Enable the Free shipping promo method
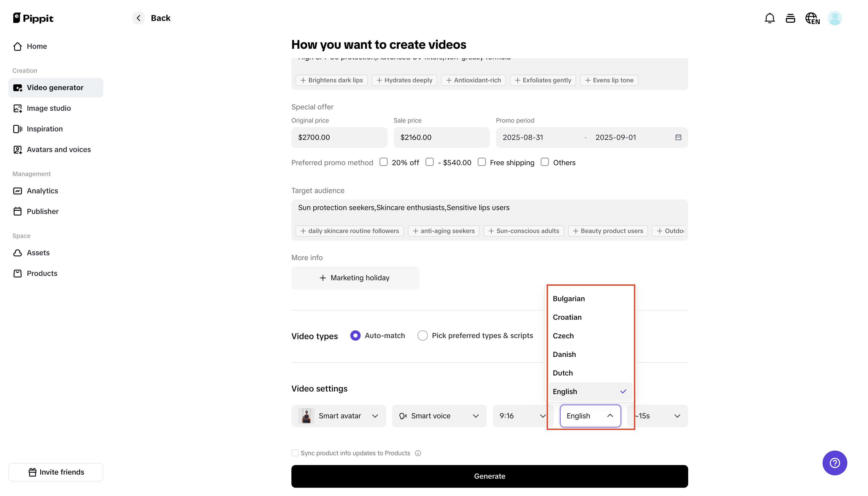Viewport: 868px width, 496px height. (x=482, y=162)
